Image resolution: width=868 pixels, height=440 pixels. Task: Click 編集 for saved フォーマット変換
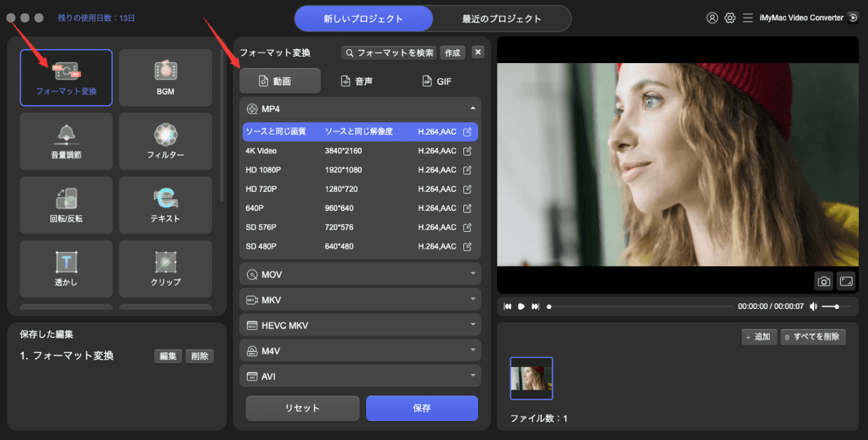pos(168,356)
